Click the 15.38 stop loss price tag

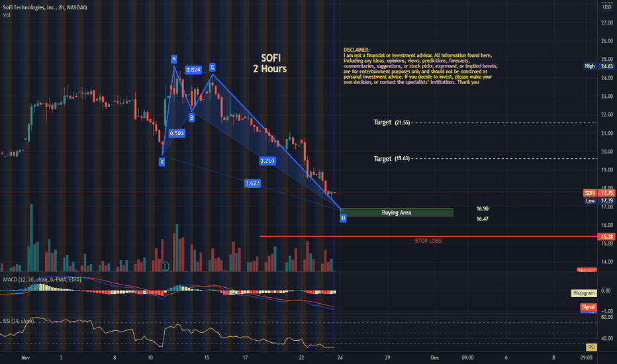pos(607,236)
